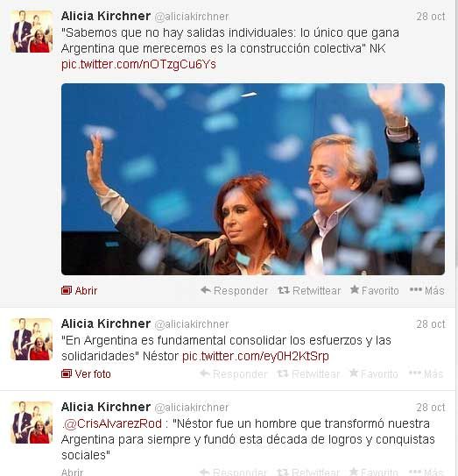Open the pic.twitter.com/nOTzgCu6Ys link
Image resolution: width=458 pixels, height=476 pixels.
tap(138, 64)
